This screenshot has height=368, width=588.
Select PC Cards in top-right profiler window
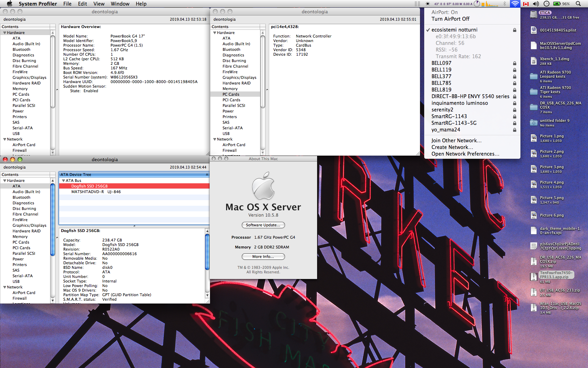[235, 94]
